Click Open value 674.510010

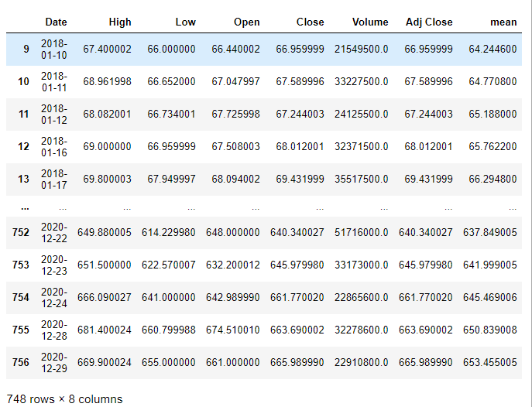[x=233, y=330]
